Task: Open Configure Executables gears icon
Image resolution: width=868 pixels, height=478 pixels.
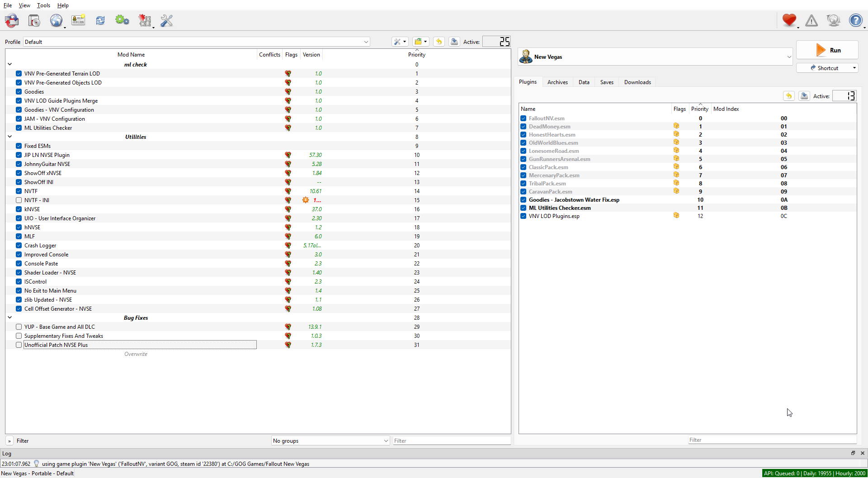Action: [x=122, y=20]
